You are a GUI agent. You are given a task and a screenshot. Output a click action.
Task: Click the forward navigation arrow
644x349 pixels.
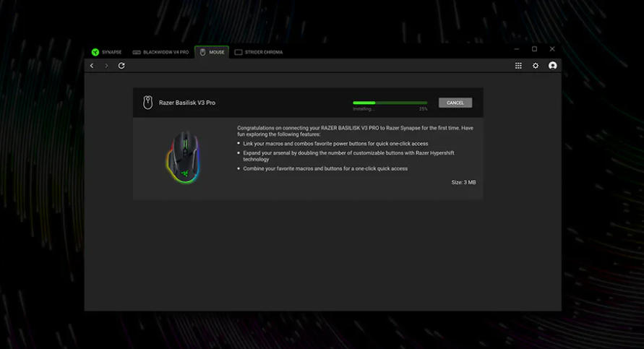pyautogui.click(x=106, y=66)
